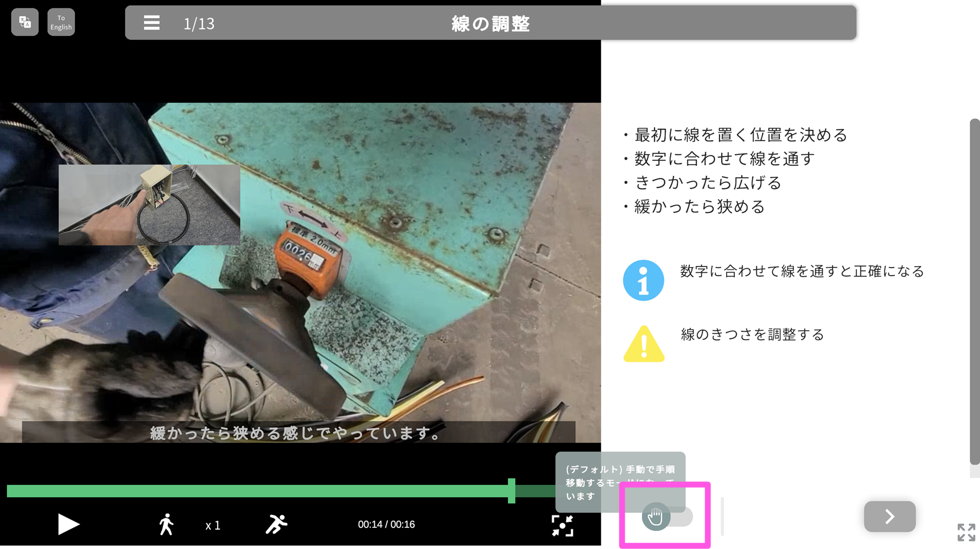Image resolution: width=980 pixels, height=549 pixels.
Task: Expand to fullscreen with corner arrows icon
Action: (966, 532)
